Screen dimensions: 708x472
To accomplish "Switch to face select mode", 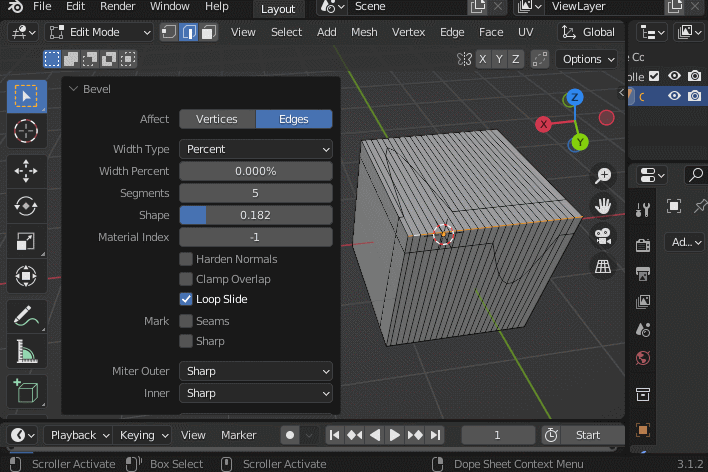I will 209,32.
